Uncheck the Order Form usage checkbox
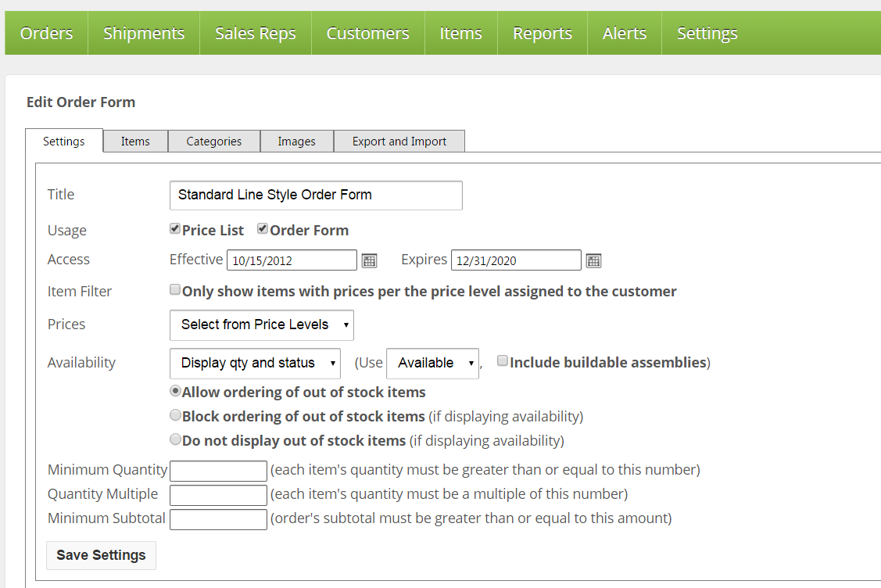The width and height of the screenshot is (881, 588). pyautogui.click(x=263, y=229)
